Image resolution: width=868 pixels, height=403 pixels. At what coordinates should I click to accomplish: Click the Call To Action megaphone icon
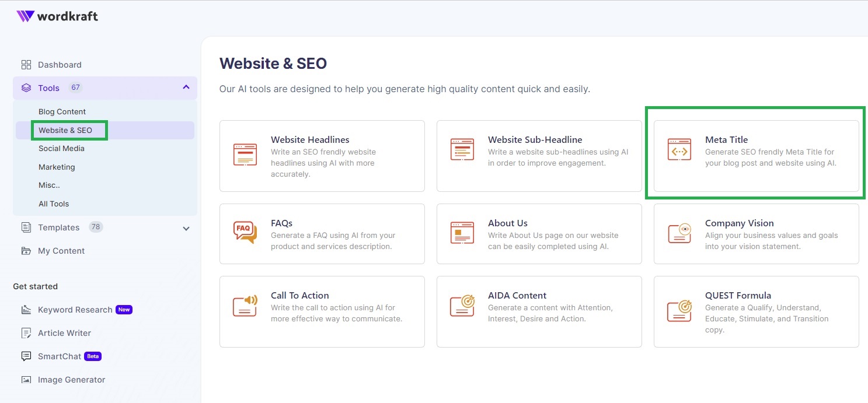coord(245,305)
